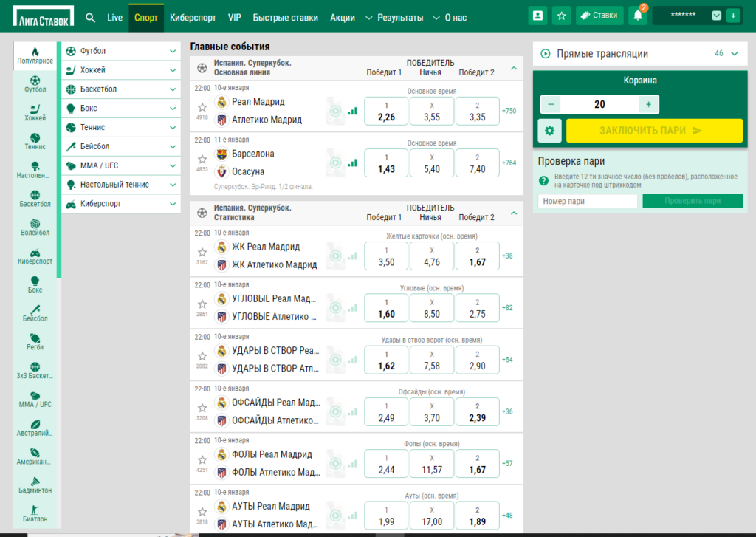756x537 pixels.
Task: Favorite the УДАРЫ В СТВОР match
Action: 202,356
